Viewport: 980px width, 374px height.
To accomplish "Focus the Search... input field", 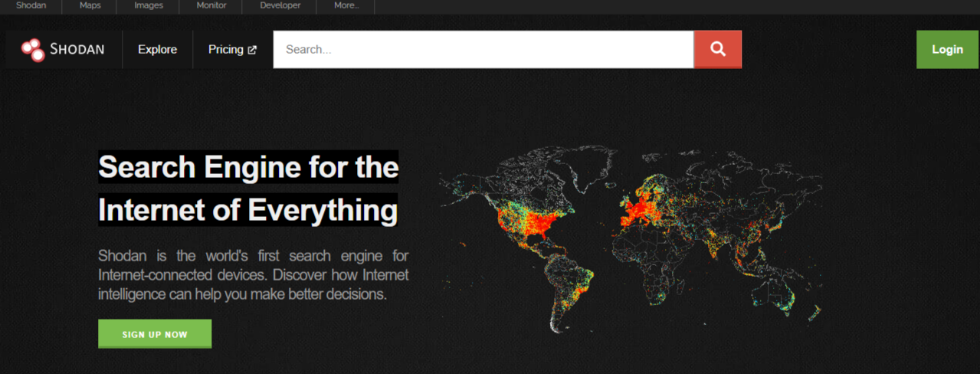I will point(483,49).
